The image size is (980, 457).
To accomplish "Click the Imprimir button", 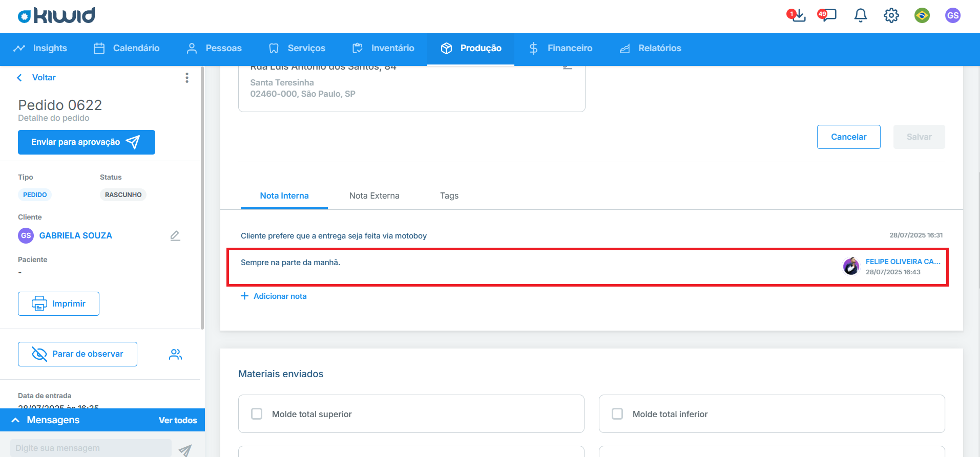I will coord(58,303).
